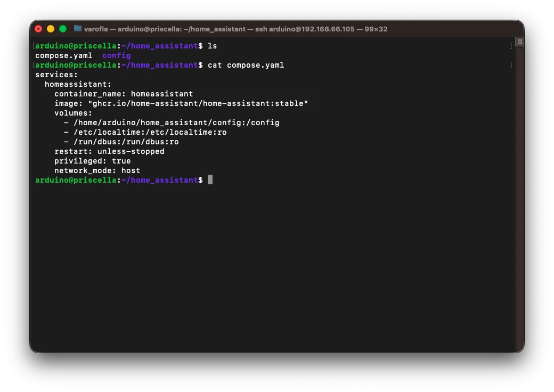Click the /etc/localtime volume entry
Image resolution: width=554 pixels, height=392 pixels.
coord(150,132)
